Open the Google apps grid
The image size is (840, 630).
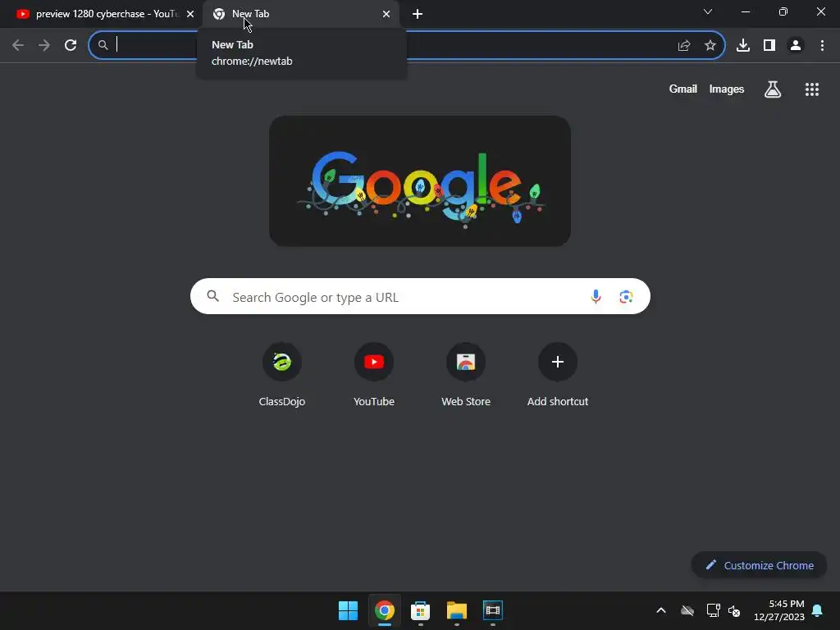tap(812, 89)
